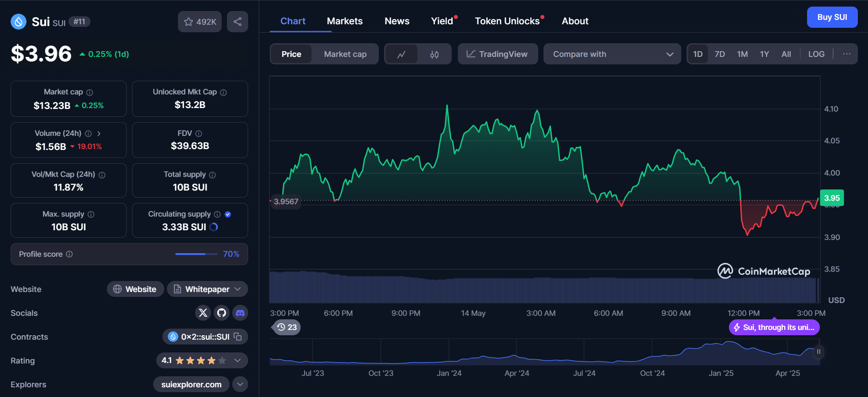Open Sui's X (Twitter) profile icon
868x397 pixels.
pos(203,313)
